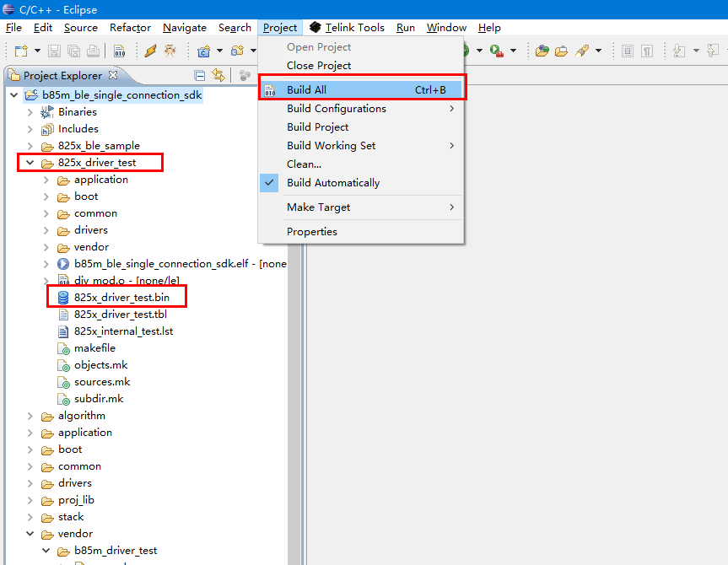
Task: Click the Search flashlight toolbar icon
Action: point(582,51)
